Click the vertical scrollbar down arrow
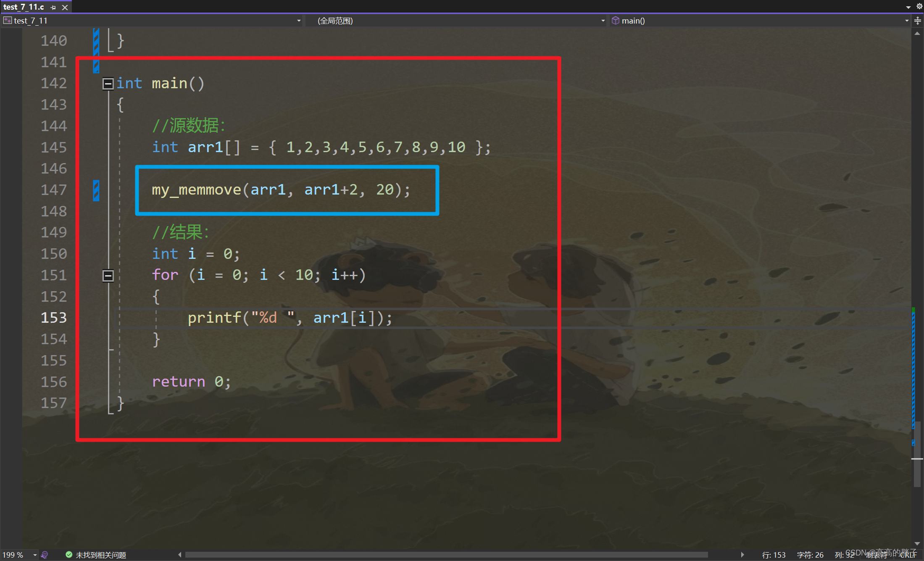This screenshot has width=924, height=561. (917, 543)
